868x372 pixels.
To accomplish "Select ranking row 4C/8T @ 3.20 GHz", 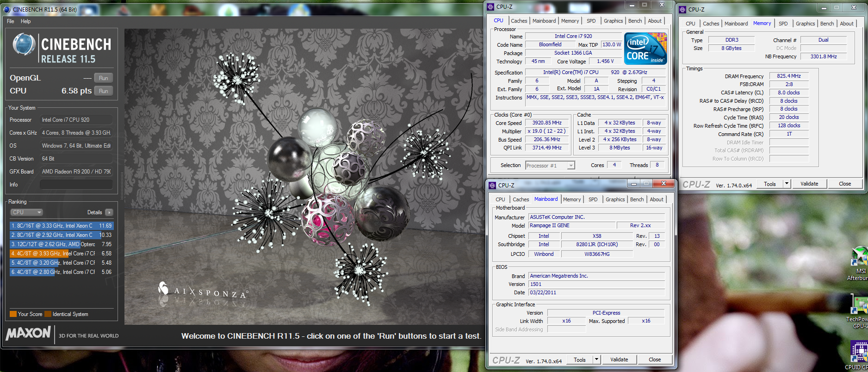I will [61, 263].
